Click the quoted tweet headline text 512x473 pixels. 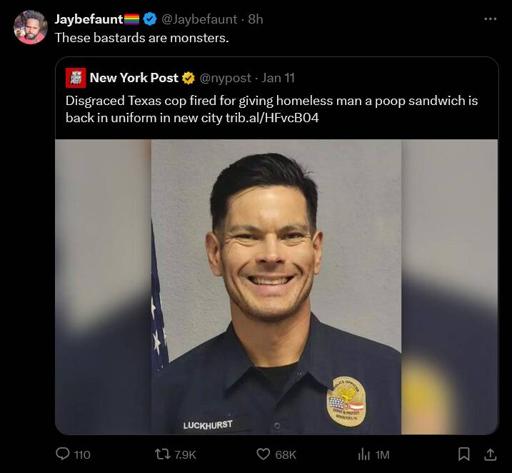click(x=272, y=109)
